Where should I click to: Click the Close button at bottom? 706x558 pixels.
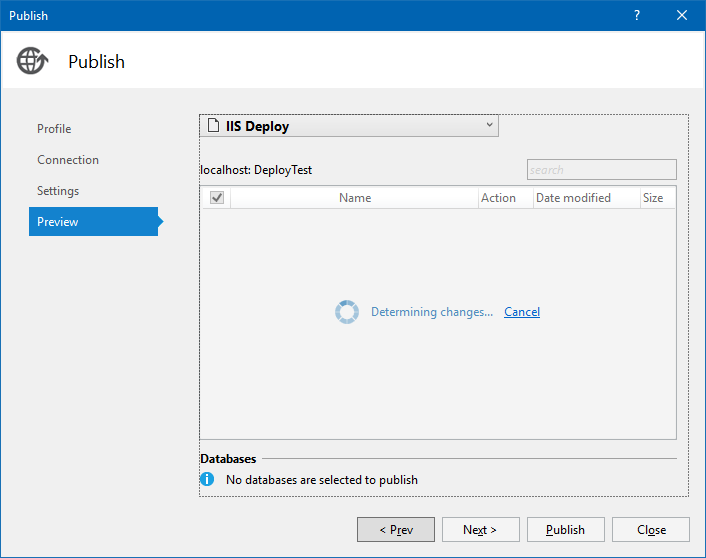click(652, 530)
